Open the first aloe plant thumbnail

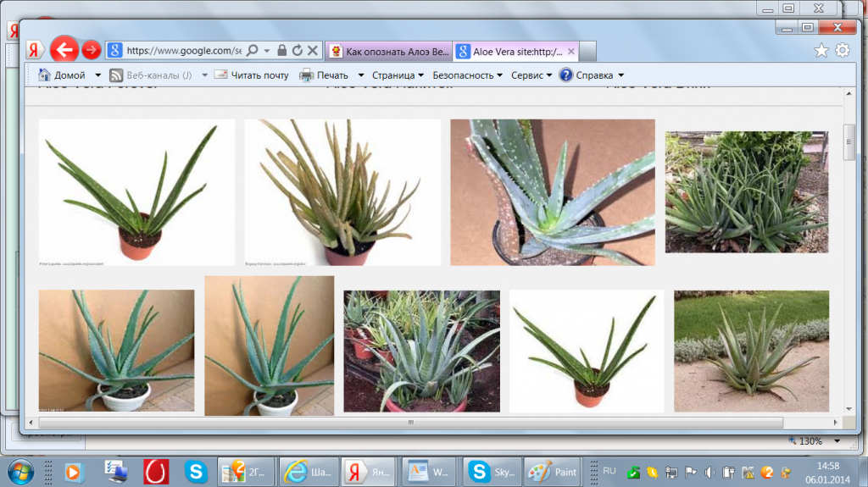(136, 192)
